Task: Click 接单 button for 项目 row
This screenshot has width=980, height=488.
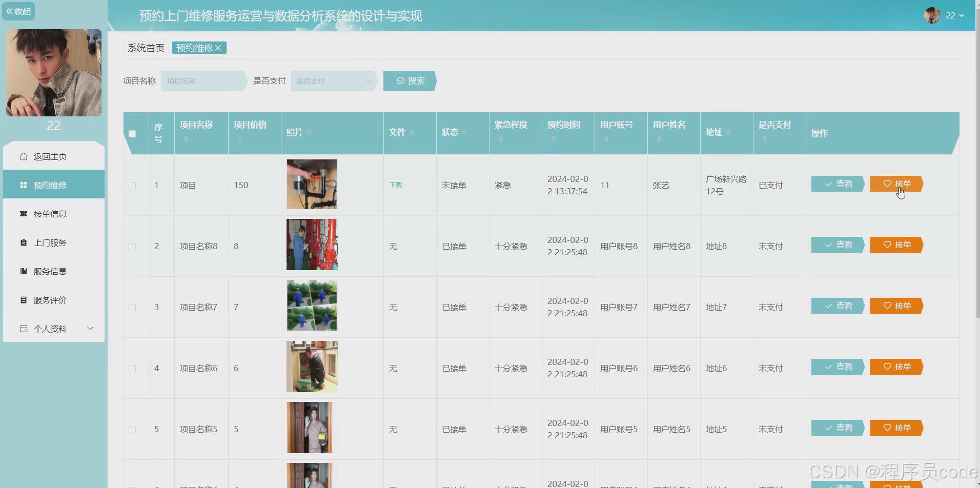Action: pos(896,184)
